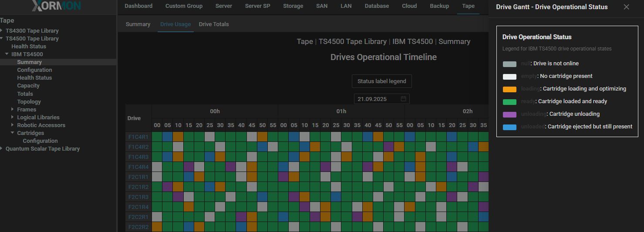Click the 00h hour column header
This screenshot has width=644, height=232.
pyautogui.click(x=215, y=111)
